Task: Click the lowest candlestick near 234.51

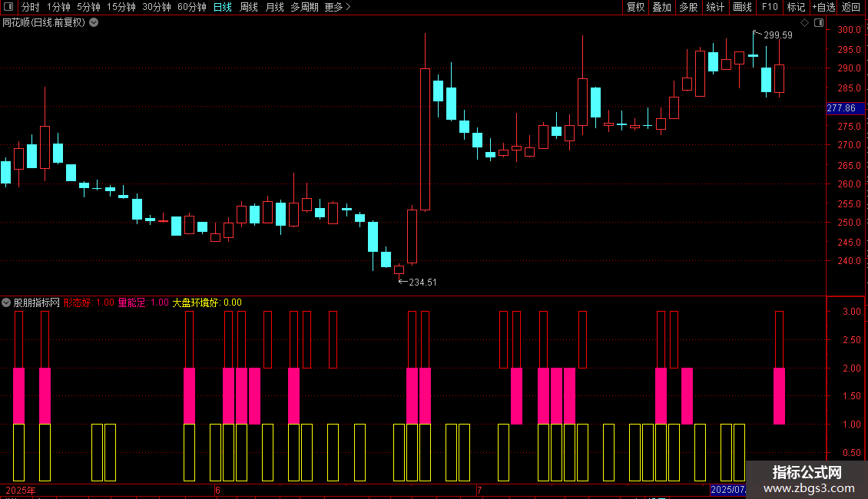Action: (399, 270)
